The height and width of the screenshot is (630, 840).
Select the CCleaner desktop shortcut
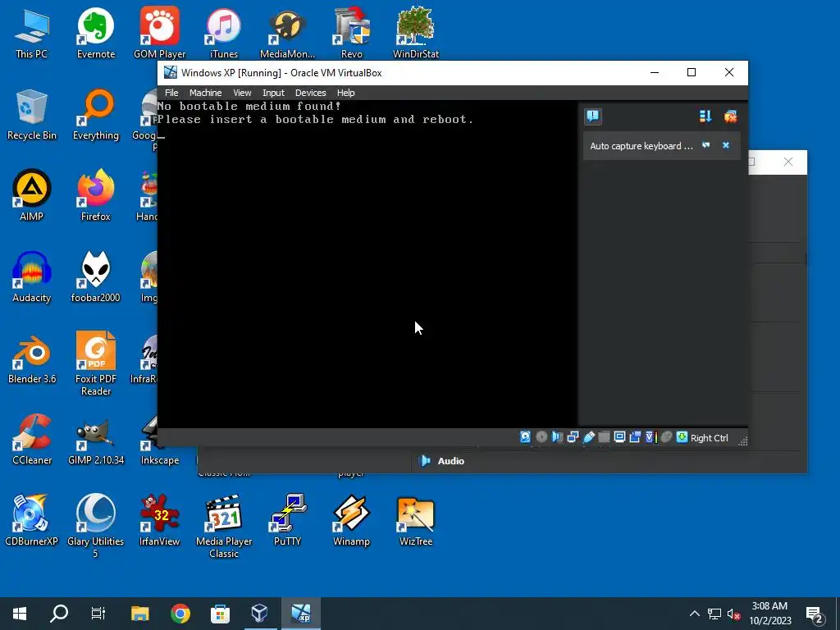(32, 440)
